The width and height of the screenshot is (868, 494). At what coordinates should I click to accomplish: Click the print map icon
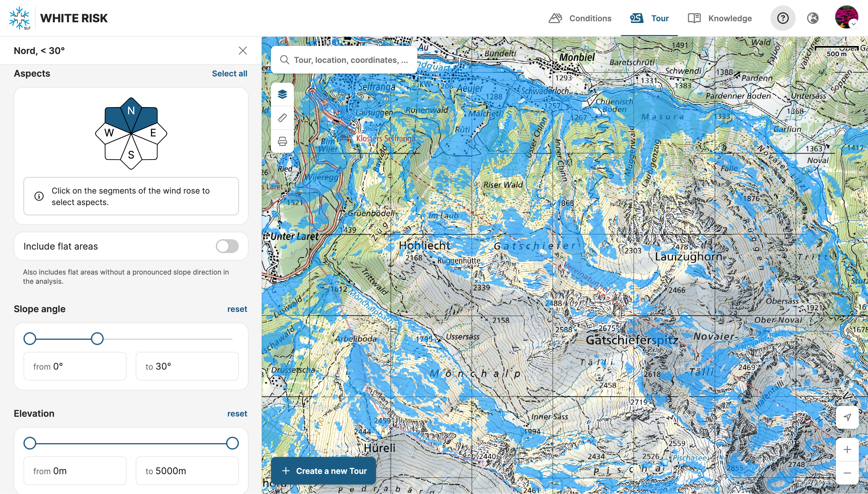pyautogui.click(x=282, y=141)
